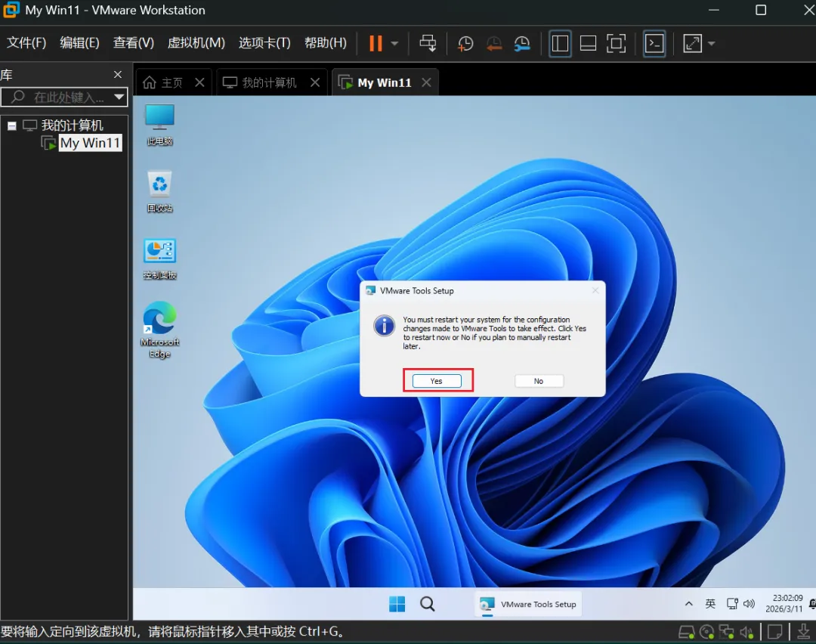The image size is (816, 644).
Task: Select 我的计算机 in the library tree
Action: pos(72,125)
